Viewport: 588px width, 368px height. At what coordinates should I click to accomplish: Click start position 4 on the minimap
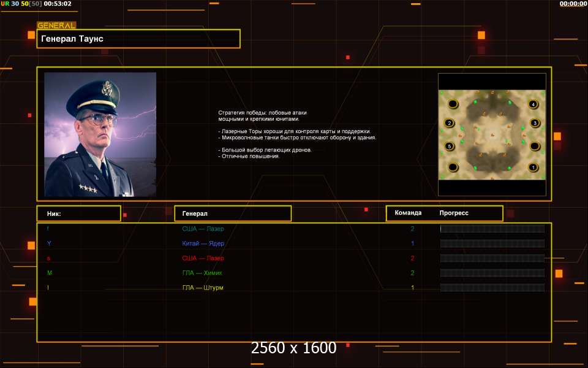(533, 104)
